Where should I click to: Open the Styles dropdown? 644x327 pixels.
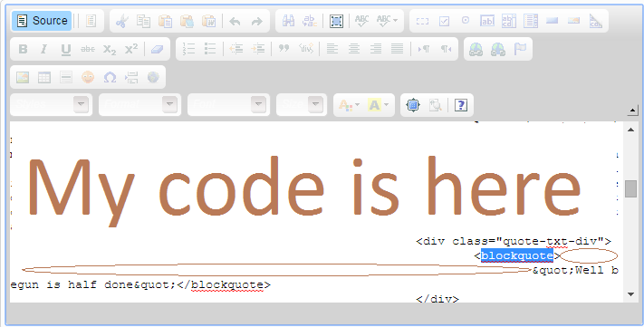pyautogui.click(x=52, y=105)
